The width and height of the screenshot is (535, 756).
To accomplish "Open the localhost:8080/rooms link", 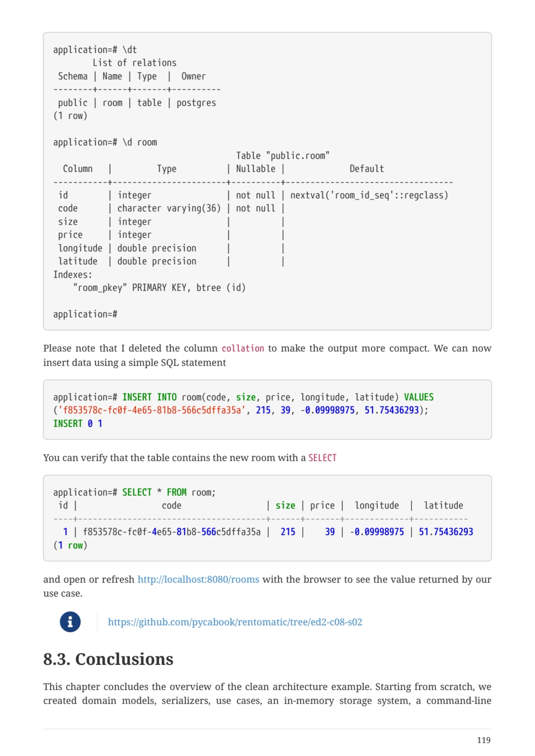I will pos(198,579).
